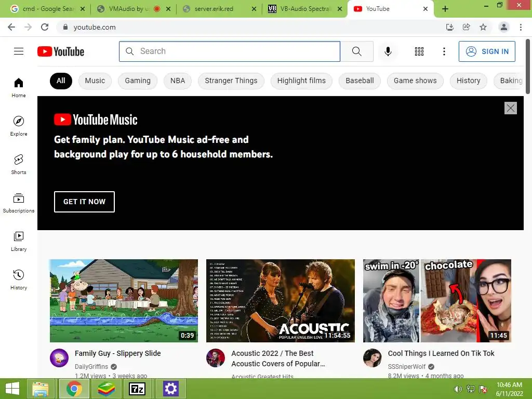This screenshot has width=532, height=399.
Task: Click the SSSniperWolf channel avatar
Action: tap(372, 358)
